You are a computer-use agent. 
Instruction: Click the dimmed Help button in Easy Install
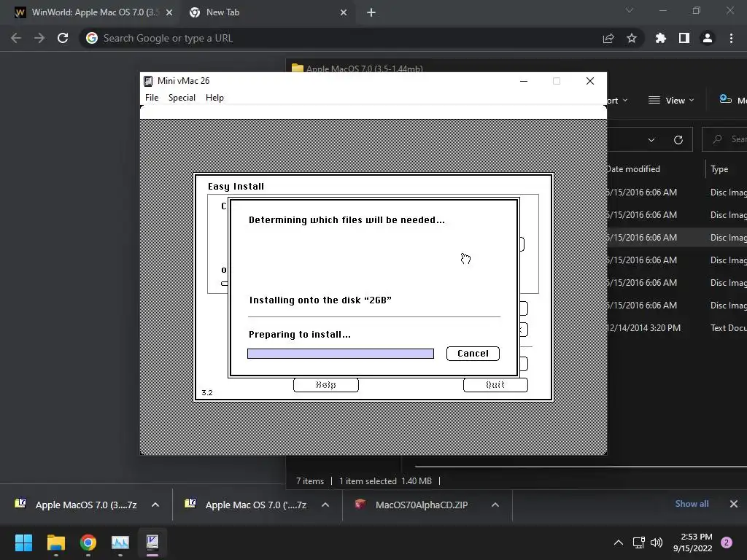[x=326, y=385]
